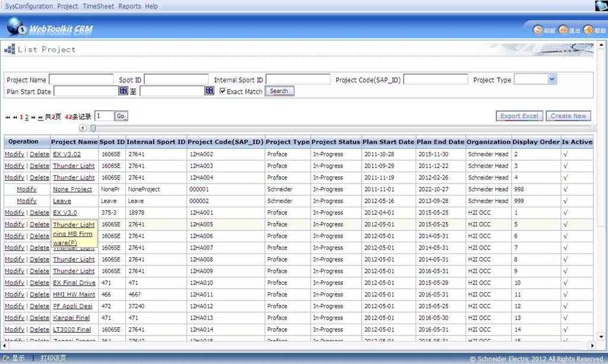Click the Spot ID input field
This screenshot has width=608, height=364.
(x=176, y=80)
